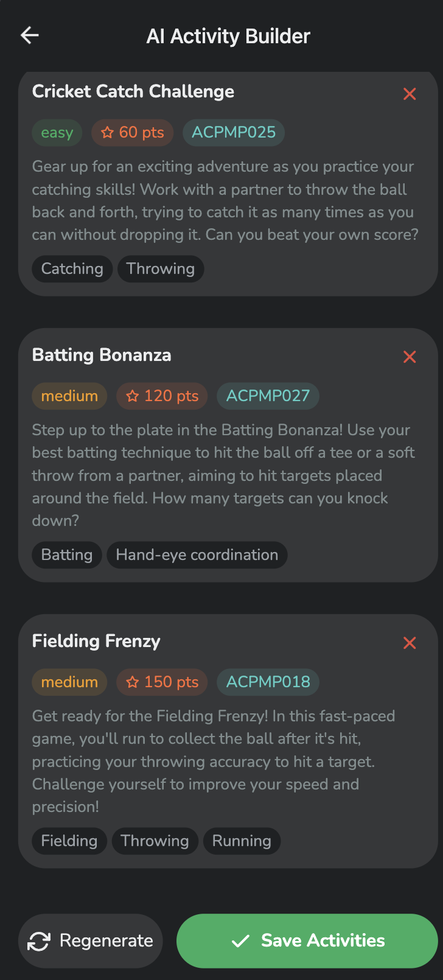Image resolution: width=443 pixels, height=980 pixels.
Task: Remove the Batting Bonanza activity
Action: [x=410, y=357]
